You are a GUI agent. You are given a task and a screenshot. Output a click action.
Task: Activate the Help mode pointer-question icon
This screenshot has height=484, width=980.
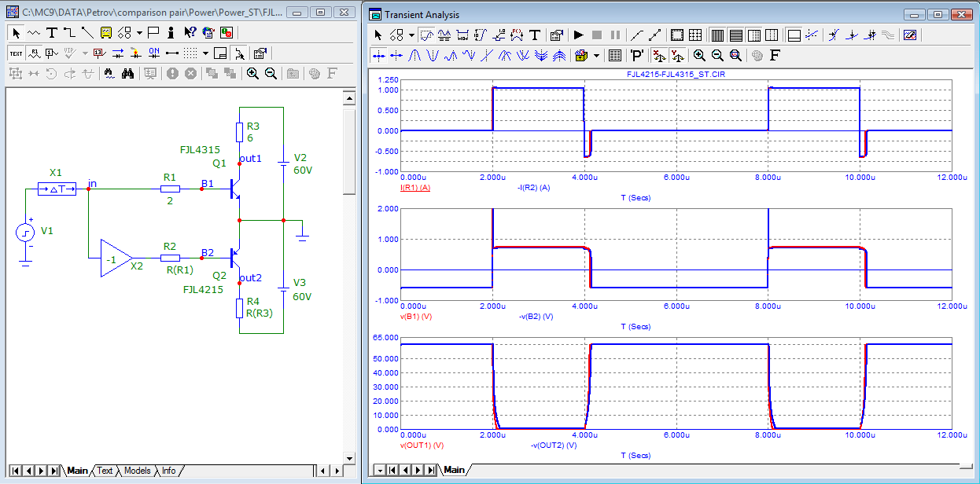190,33
